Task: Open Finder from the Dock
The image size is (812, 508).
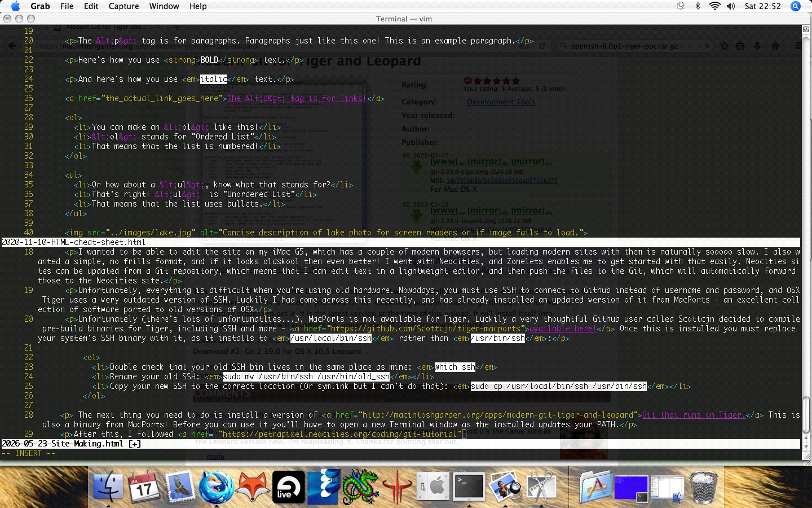Action: (107, 487)
